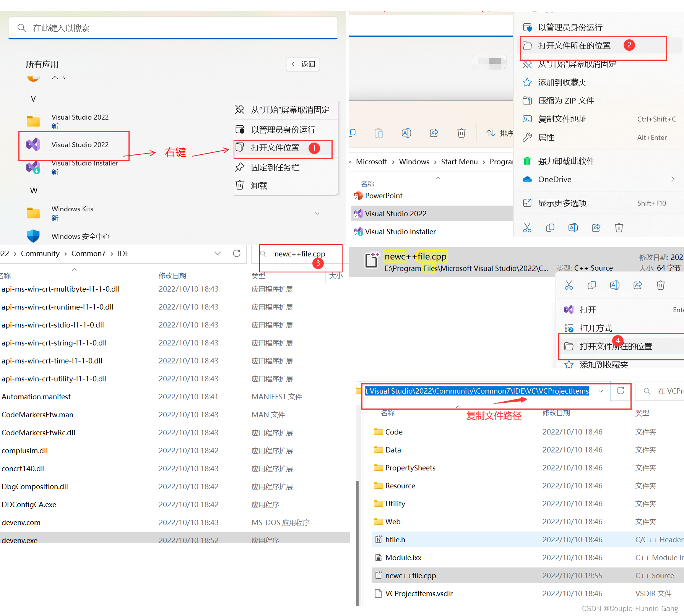Expand VCProjectItems address bar dropdown

point(601,391)
